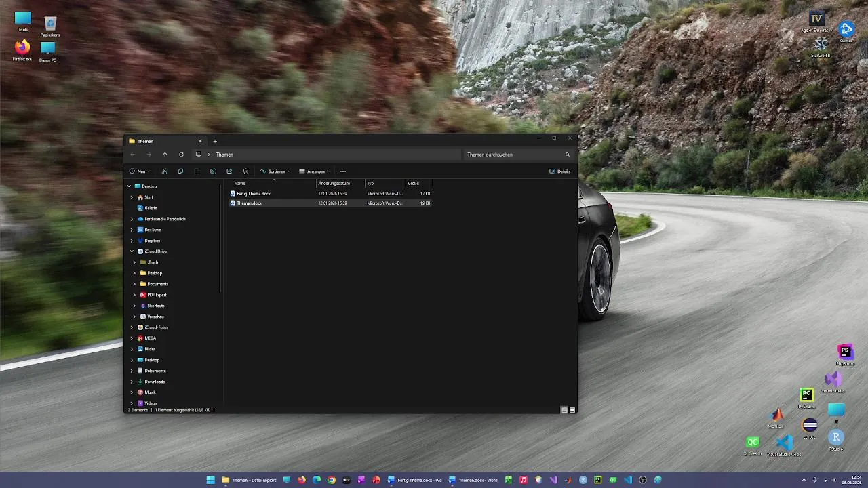Click Themen in the address breadcrumb
Viewport: 868px width, 488px height.
point(224,155)
